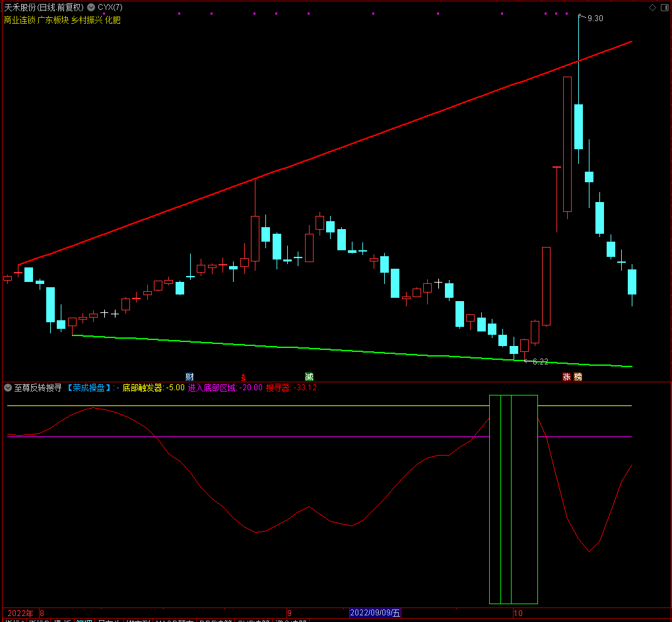672x622 pixels.
Task: Click the month 9 label on time axis
Action: point(289,613)
